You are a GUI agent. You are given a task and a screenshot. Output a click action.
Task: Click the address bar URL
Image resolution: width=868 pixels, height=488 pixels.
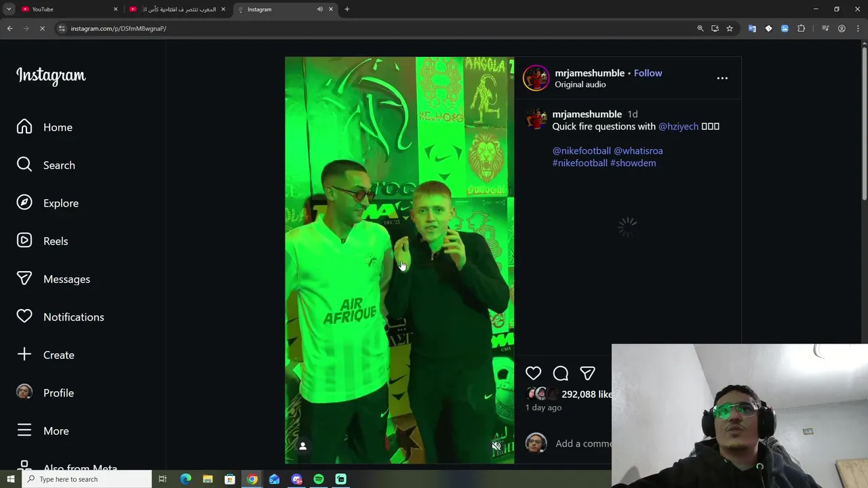[x=119, y=28]
